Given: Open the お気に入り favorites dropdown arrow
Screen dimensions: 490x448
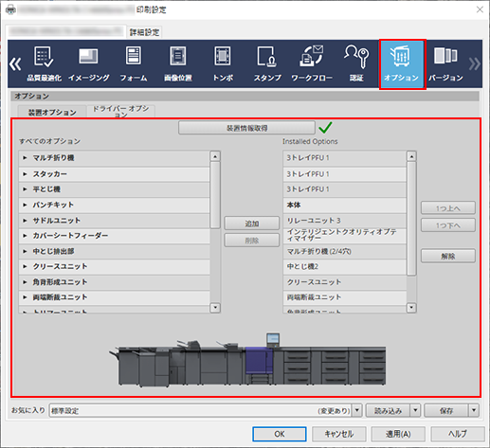Looking at the screenshot, I should (x=357, y=410).
